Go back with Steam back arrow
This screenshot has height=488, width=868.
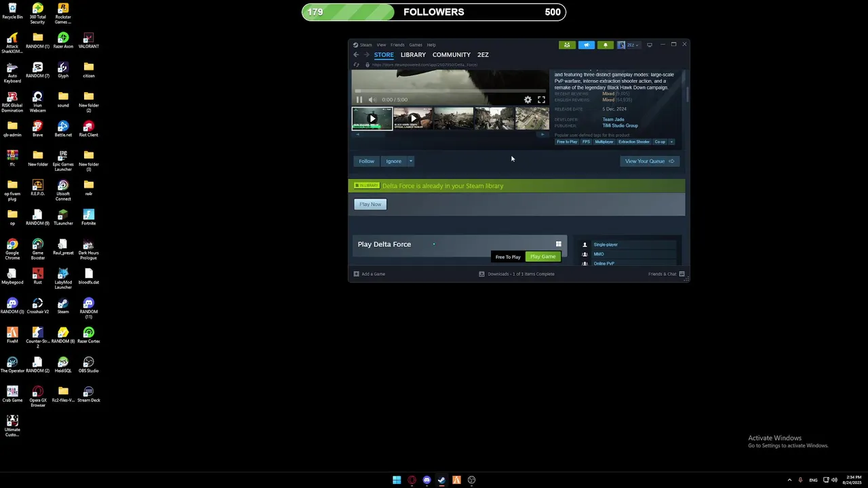coord(356,55)
